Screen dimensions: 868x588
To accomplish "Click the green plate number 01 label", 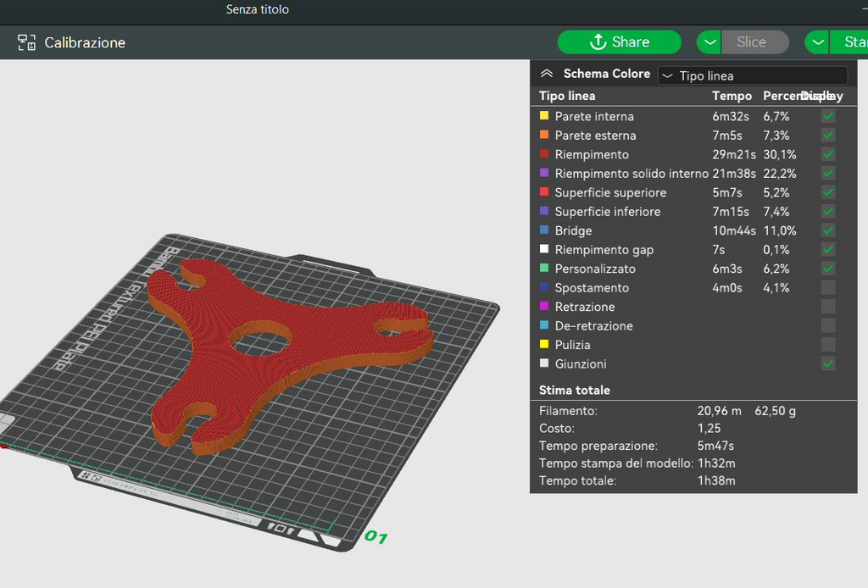I will point(376,536).
